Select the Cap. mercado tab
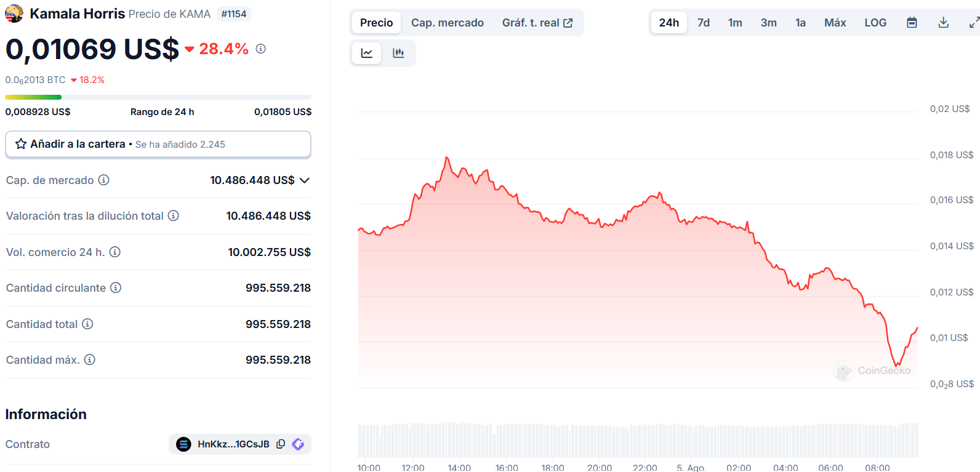Image resolution: width=980 pixels, height=472 pixels. 448,23
